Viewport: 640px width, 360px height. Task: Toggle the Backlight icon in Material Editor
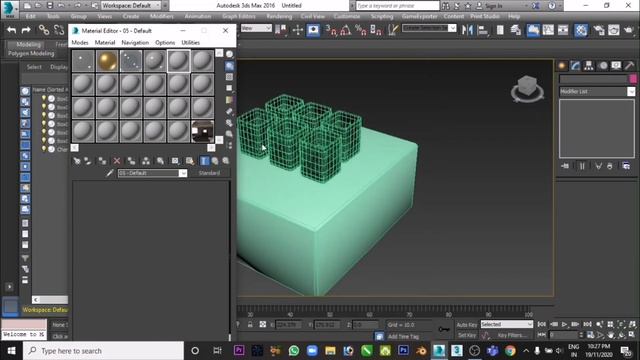coord(229,66)
